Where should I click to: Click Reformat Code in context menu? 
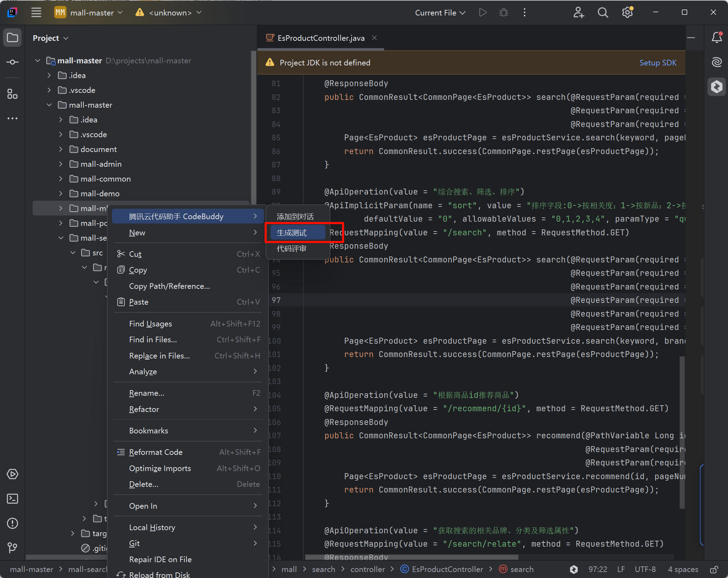[x=156, y=452]
